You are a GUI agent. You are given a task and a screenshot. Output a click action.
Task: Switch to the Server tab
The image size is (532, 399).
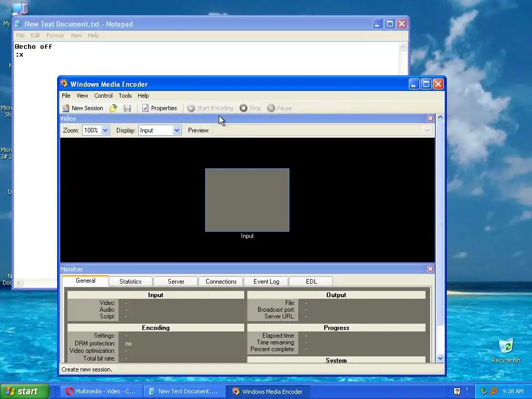(x=176, y=282)
